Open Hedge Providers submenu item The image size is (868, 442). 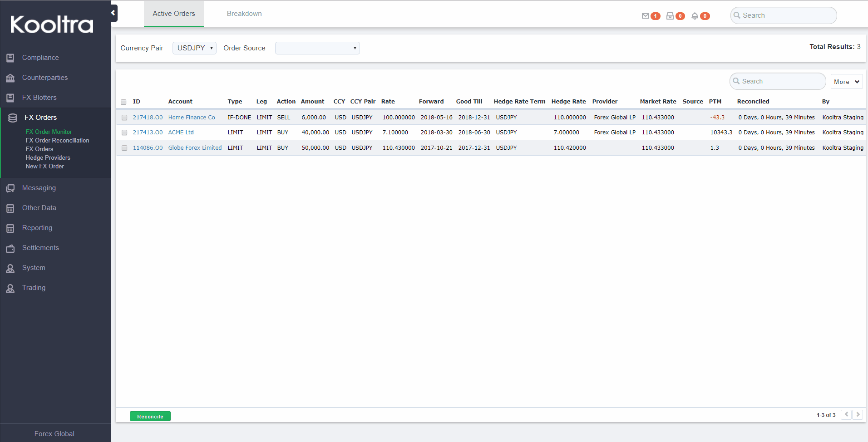(x=48, y=157)
